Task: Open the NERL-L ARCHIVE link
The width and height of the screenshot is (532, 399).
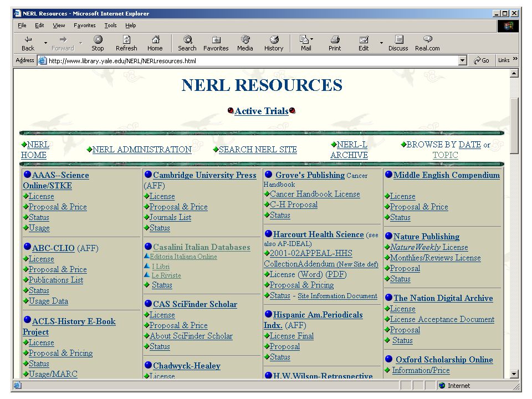Action: point(349,150)
